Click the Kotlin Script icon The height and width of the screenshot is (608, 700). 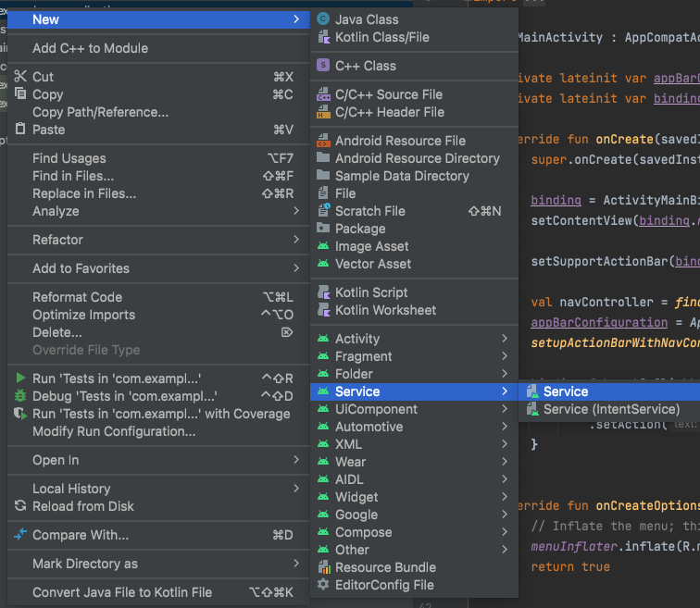[323, 292]
